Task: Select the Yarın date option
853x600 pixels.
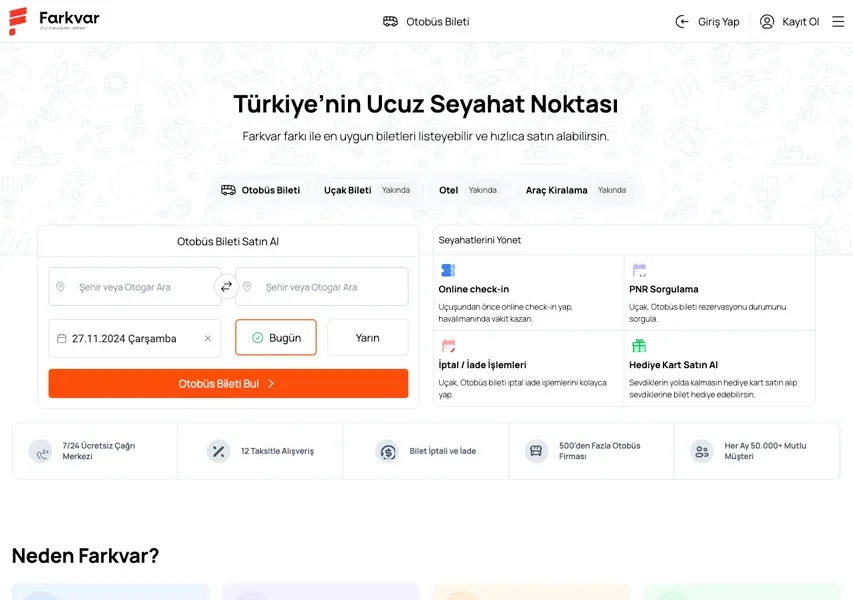Action: (368, 338)
